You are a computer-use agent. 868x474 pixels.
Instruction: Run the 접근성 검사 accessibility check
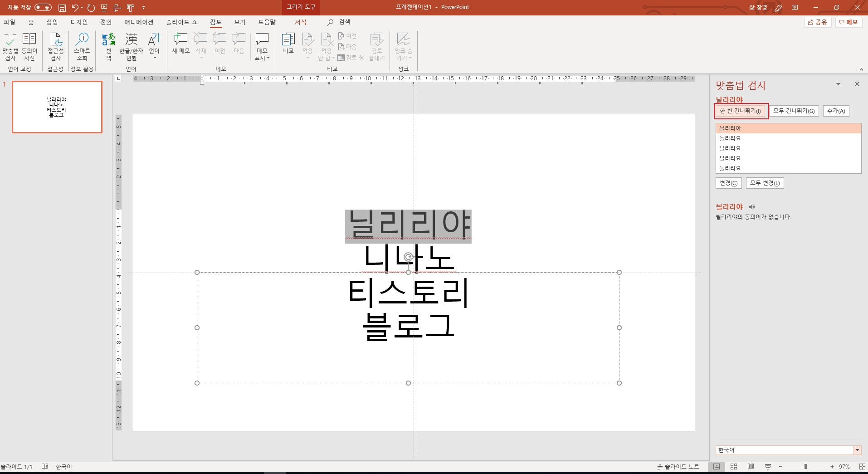(x=56, y=47)
